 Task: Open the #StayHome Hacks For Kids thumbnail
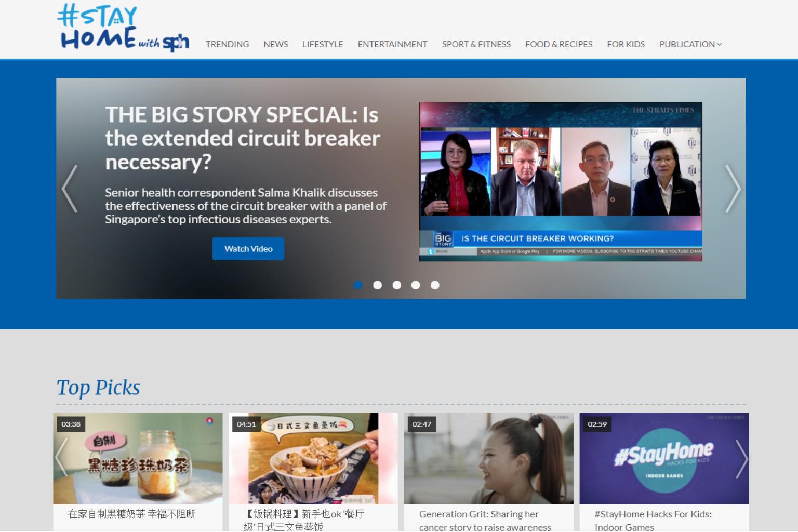(664, 458)
